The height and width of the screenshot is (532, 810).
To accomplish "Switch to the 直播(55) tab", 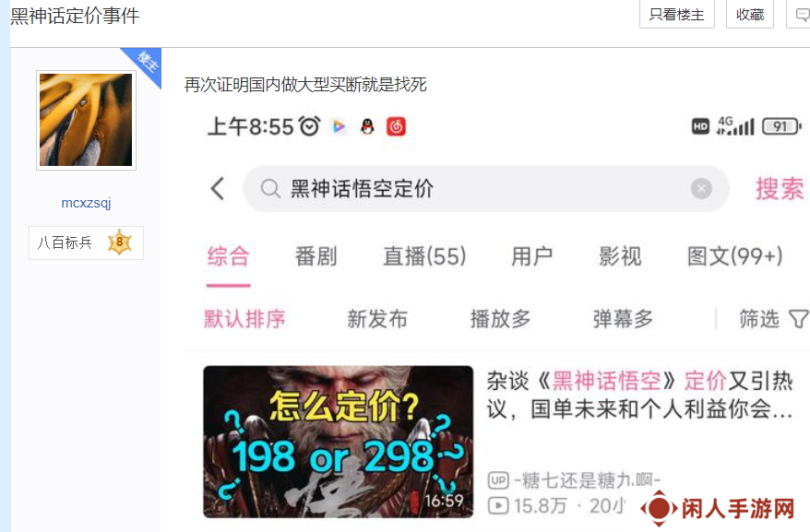I will [x=424, y=256].
